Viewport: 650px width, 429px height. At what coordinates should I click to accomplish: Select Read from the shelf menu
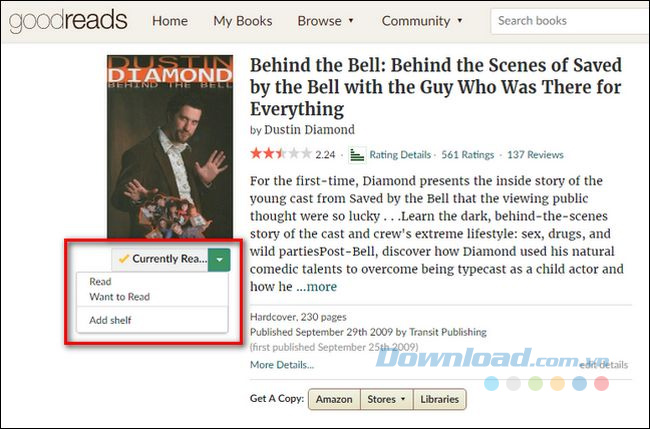100,282
